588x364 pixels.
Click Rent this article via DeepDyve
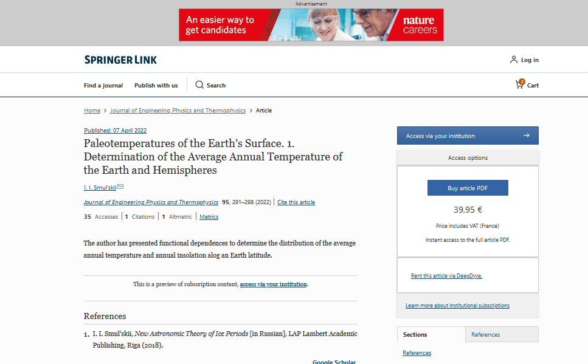[446, 276]
